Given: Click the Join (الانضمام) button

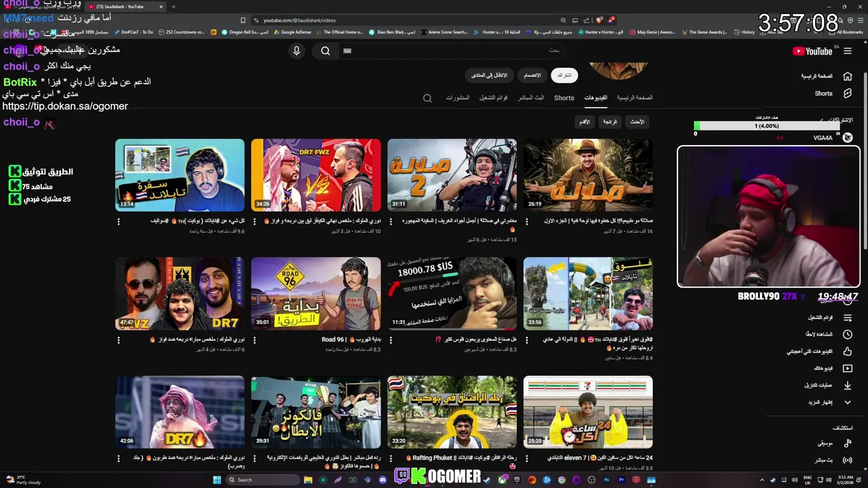Looking at the screenshot, I should (x=532, y=75).
